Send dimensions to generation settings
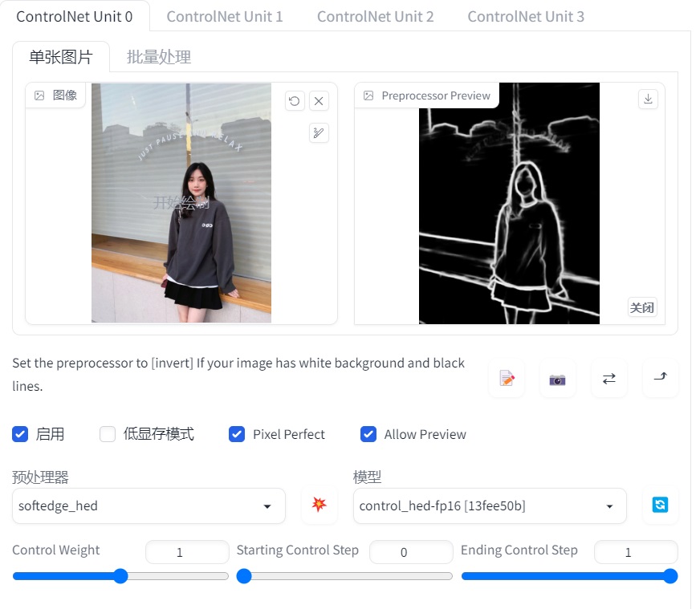The width and height of the screenshot is (700, 609). point(660,378)
